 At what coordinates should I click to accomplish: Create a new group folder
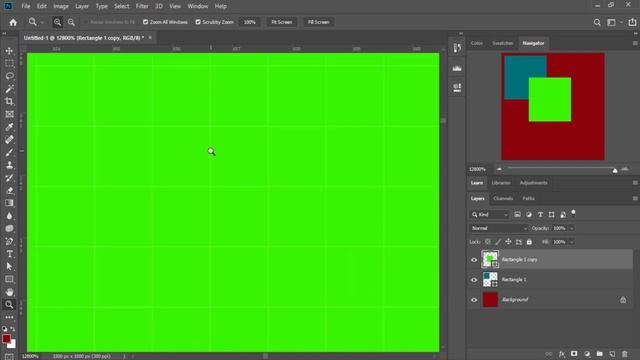tap(600, 354)
